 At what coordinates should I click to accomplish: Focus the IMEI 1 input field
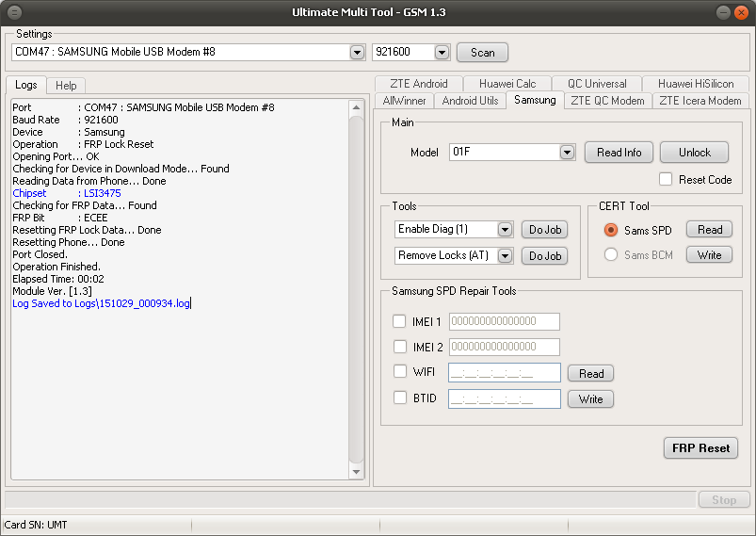[505, 321]
